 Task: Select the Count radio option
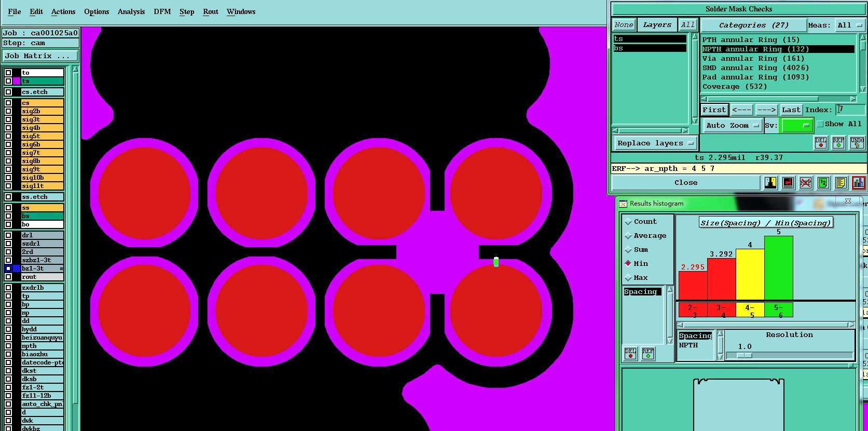628,222
